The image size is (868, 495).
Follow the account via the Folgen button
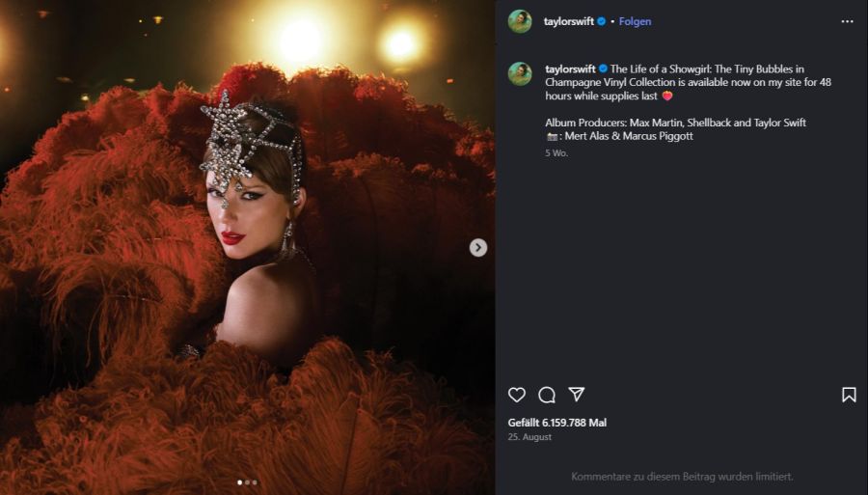click(636, 21)
